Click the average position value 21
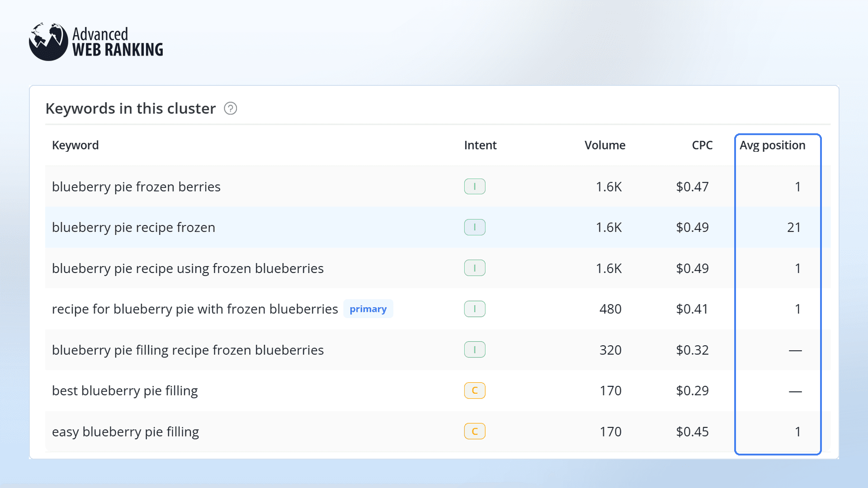868x488 pixels. (x=794, y=227)
